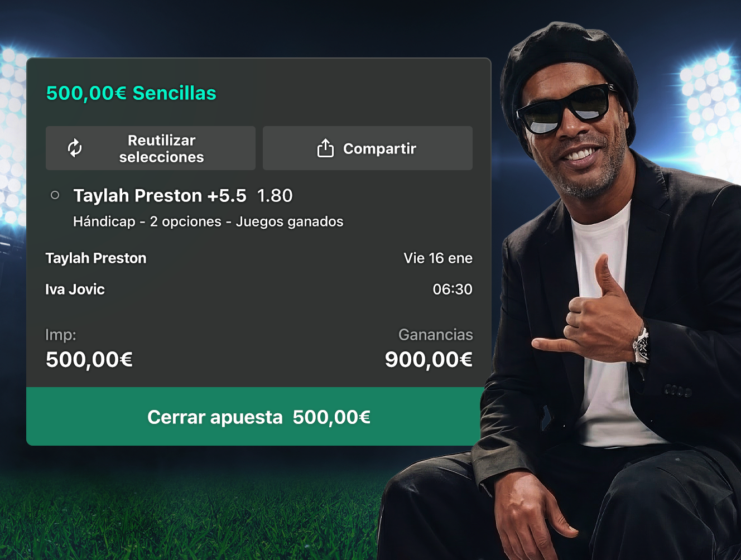Screen dimensions: 741x560
Task: Open the 500,00€ Sencillas heading
Action: pyautogui.click(x=131, y=93)
